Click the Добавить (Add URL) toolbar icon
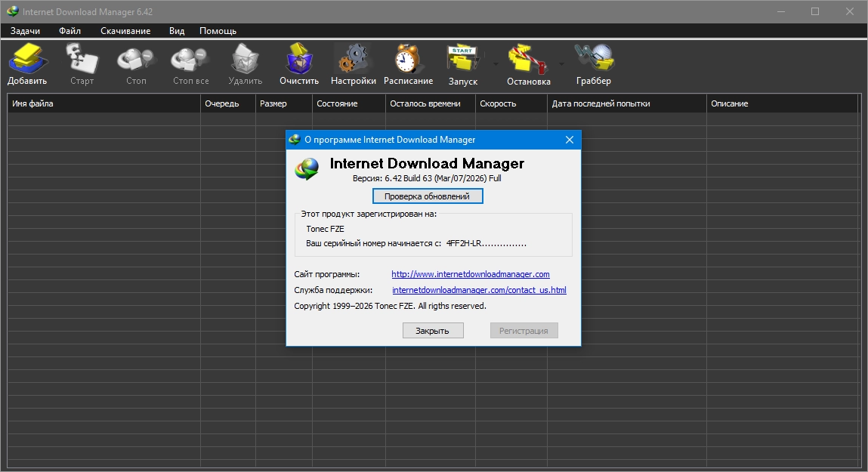The image size is (868, 472). 27,64
